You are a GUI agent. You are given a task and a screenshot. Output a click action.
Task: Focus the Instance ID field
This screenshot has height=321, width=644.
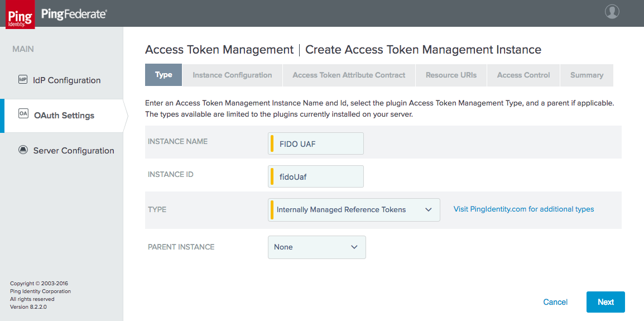point(316,176)
